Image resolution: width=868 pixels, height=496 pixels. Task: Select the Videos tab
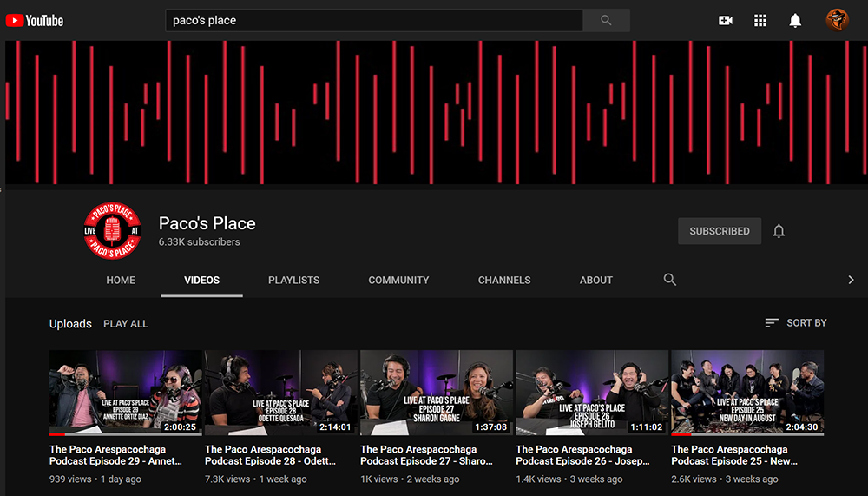click(202, 281)
